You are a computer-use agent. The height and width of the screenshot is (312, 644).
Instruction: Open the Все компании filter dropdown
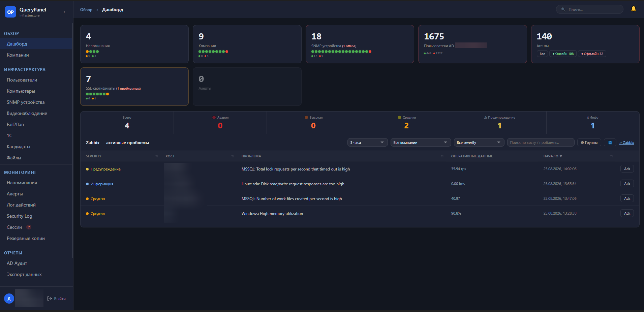click(421, 143)
